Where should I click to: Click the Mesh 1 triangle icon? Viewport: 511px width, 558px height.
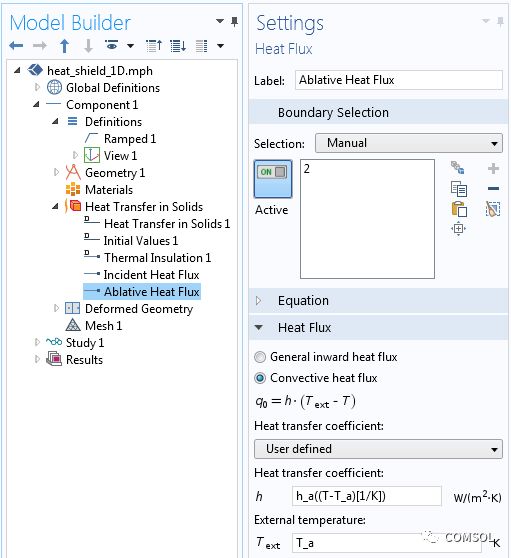73,325
